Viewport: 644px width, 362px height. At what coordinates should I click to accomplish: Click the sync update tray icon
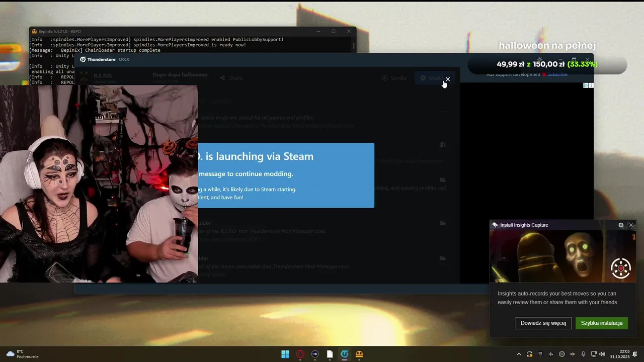point(529,354)
